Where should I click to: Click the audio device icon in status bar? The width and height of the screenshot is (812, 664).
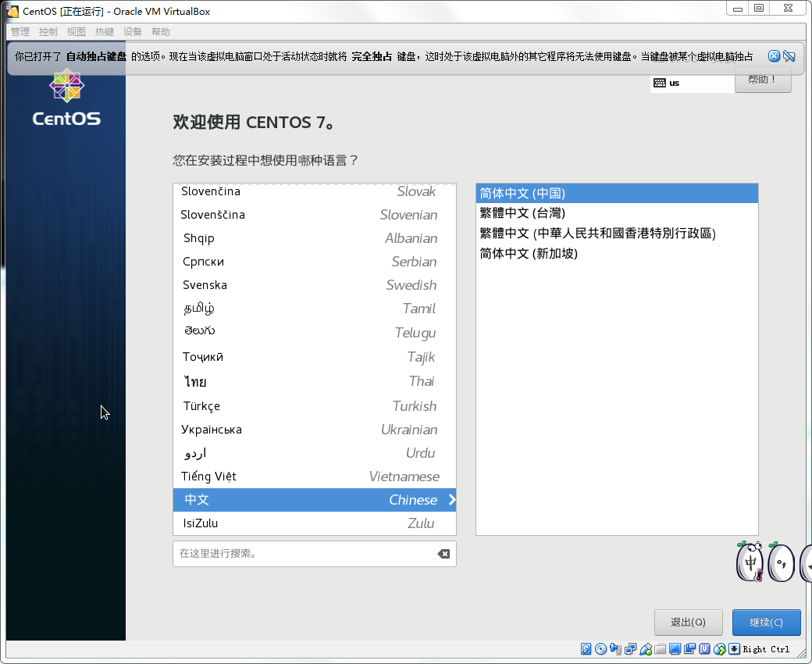614,649
